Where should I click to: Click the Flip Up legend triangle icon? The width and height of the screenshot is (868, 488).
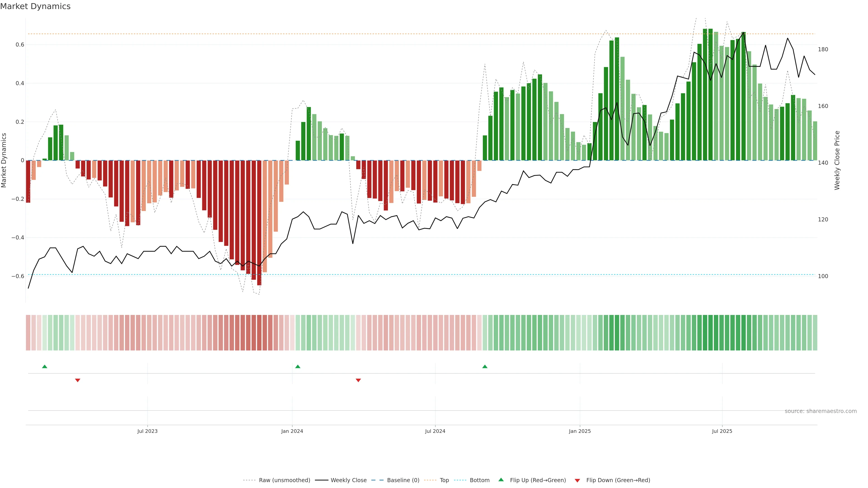tap(501, 480)
